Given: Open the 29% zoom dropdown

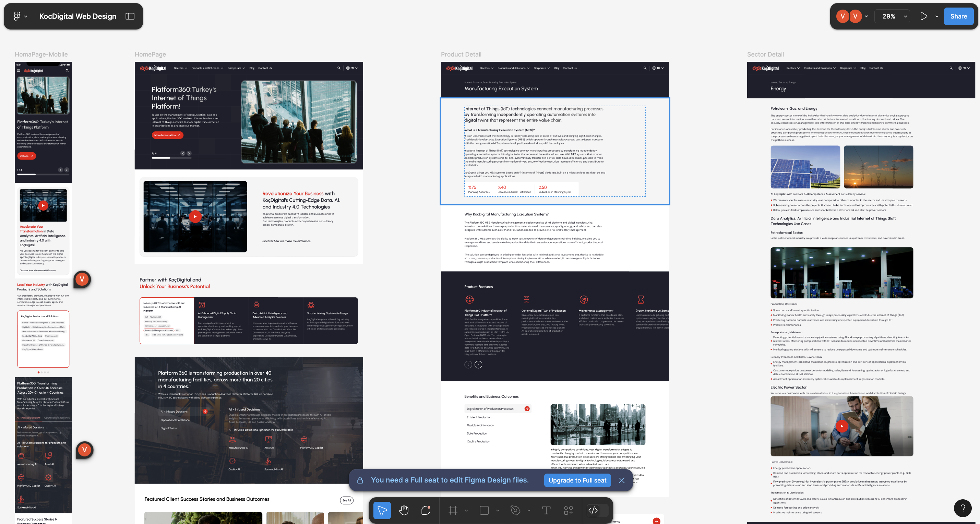Looking at the screenshot, I should point(892,16).
